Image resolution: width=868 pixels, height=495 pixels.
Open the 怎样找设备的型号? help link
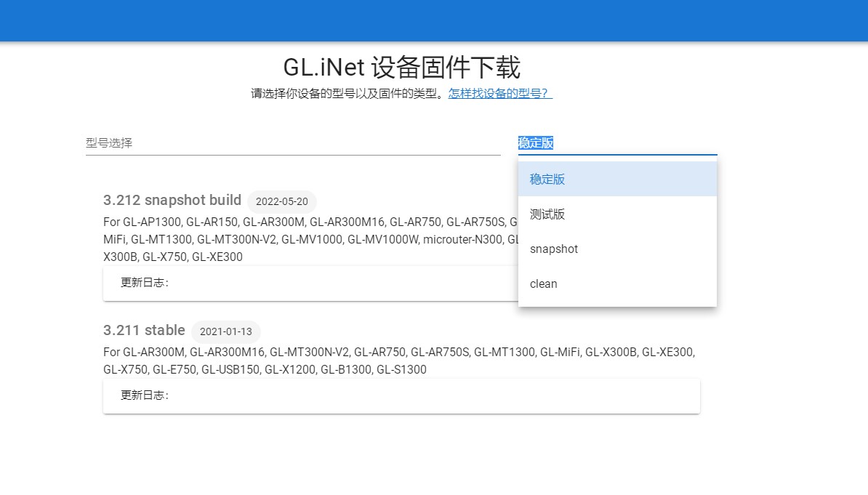(x=500, y=94)
